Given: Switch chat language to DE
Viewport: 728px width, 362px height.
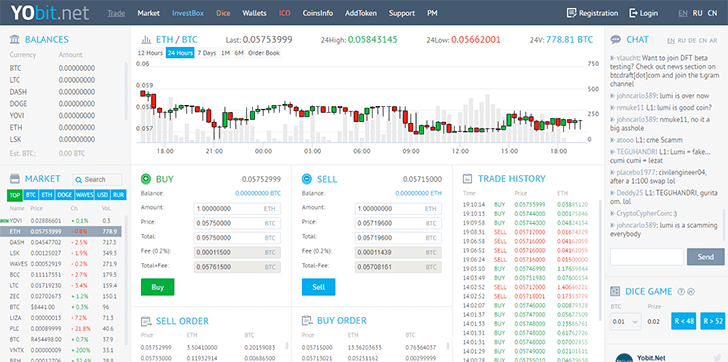Looking at the screenshot, I should 692,40.
